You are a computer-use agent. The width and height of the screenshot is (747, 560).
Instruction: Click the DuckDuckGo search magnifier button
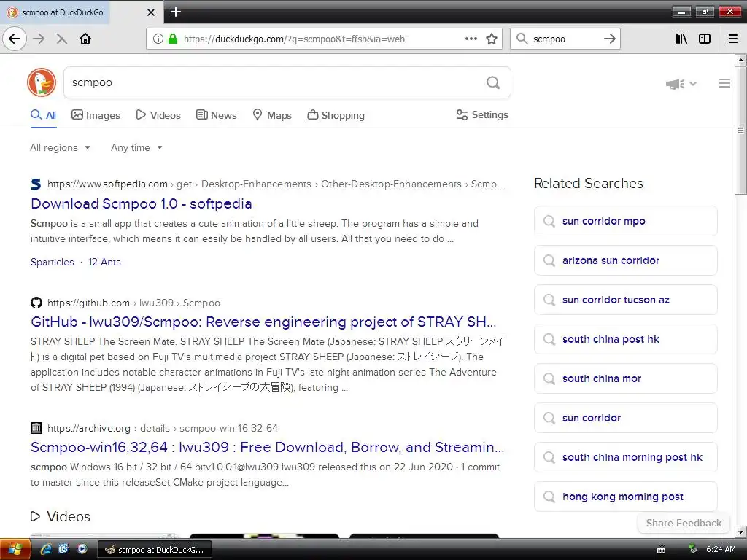[493, 83]
